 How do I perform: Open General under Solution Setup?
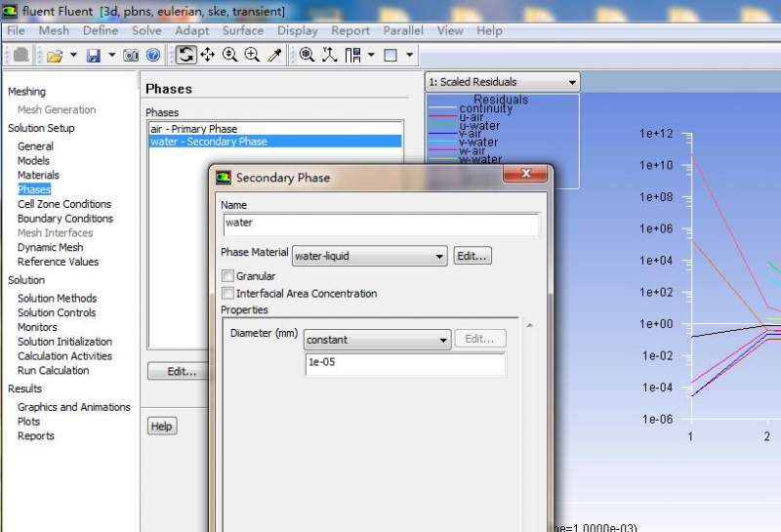point(35,146)
